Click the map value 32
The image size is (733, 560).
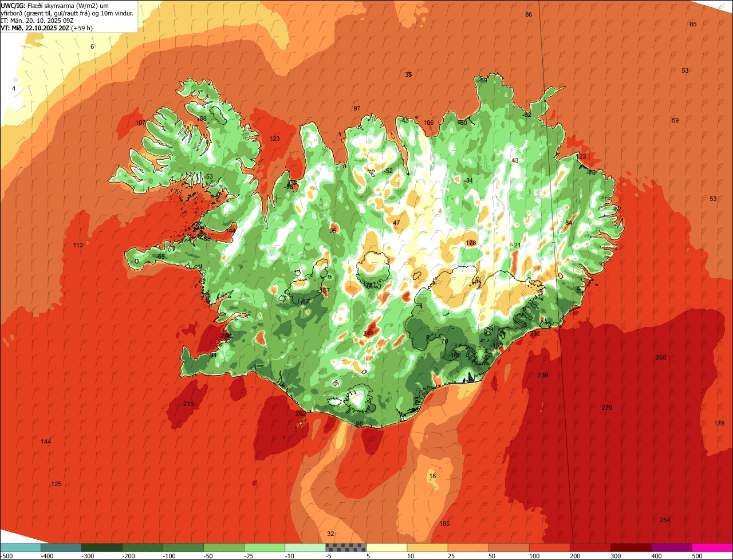(x=330, y=534)
